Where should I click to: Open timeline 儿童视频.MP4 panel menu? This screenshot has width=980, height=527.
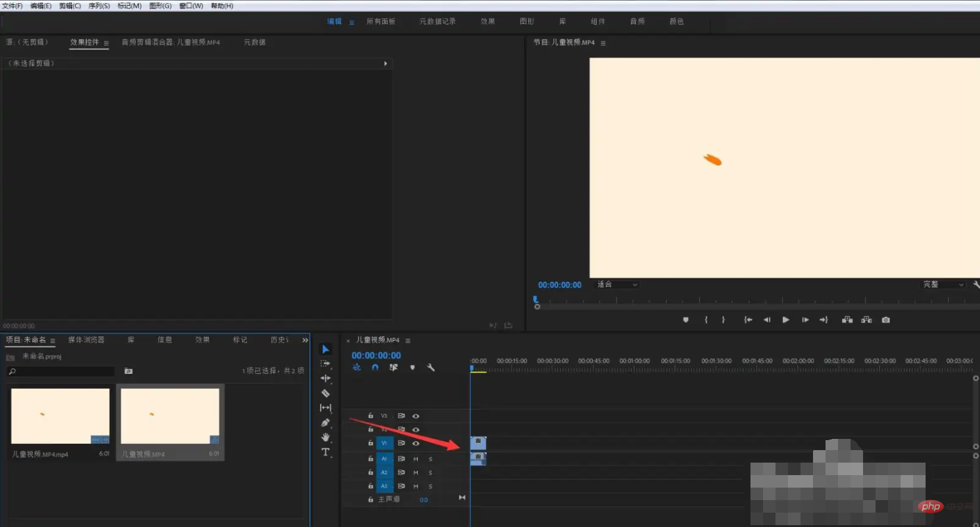[408, 341]
